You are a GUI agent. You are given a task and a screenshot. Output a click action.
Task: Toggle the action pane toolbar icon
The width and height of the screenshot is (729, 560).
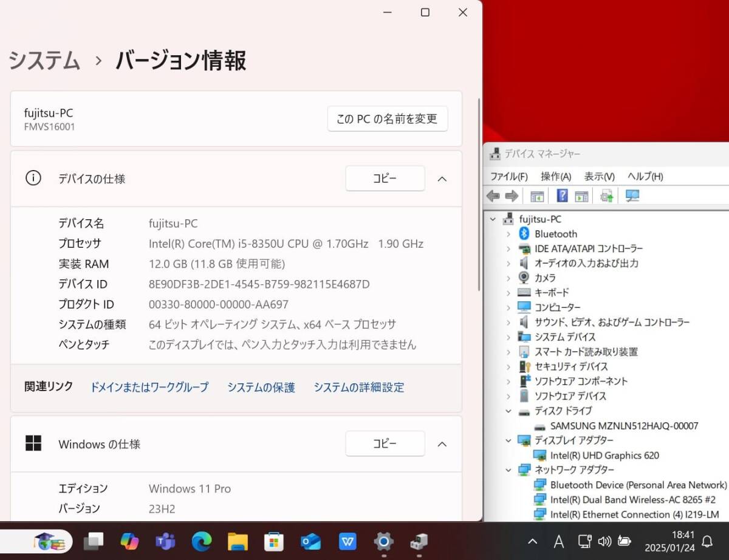click(x=581, y=196)
